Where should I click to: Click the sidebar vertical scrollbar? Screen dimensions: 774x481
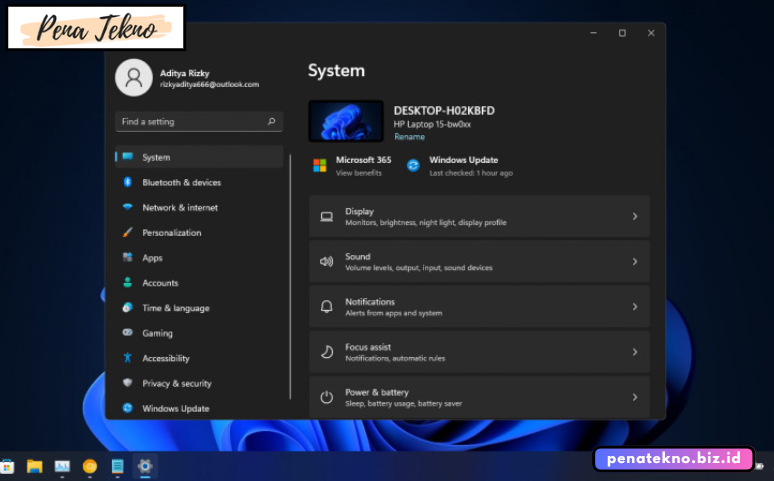tap(290, 277)
